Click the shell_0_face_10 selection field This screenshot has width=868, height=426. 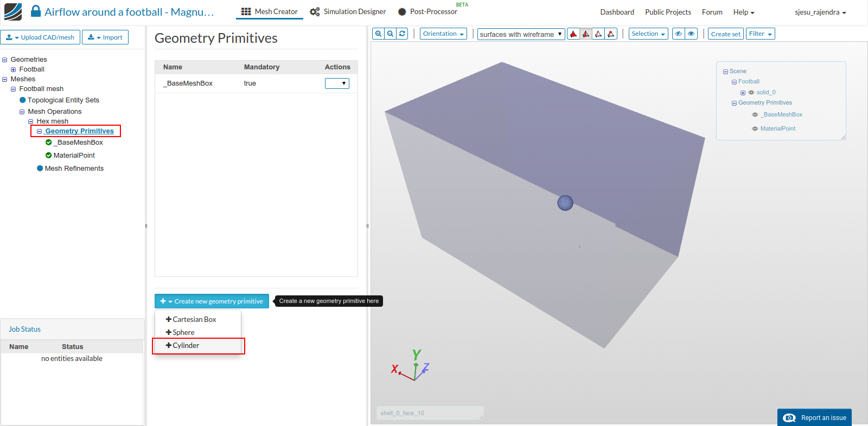tap(430, 413)
